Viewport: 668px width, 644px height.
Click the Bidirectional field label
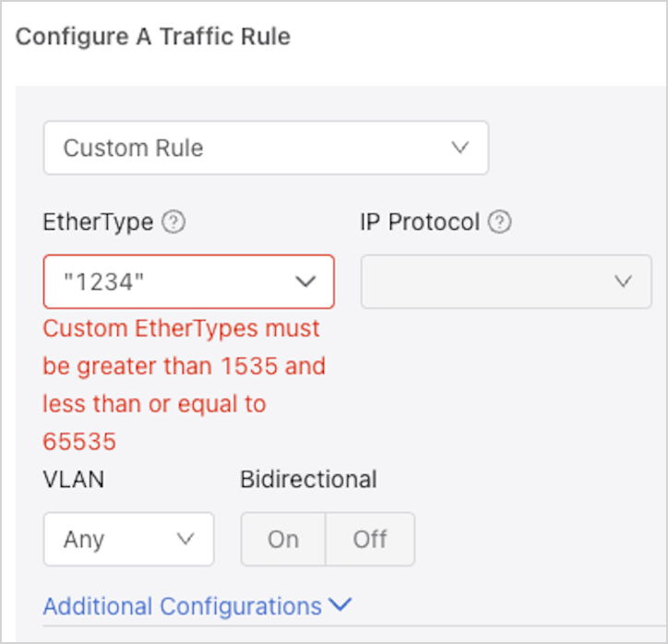point(308,480)
